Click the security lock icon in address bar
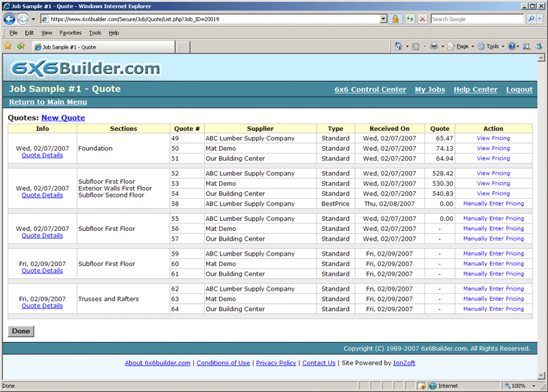The width and height of the screenshot is (548, 392). point(395,19)
